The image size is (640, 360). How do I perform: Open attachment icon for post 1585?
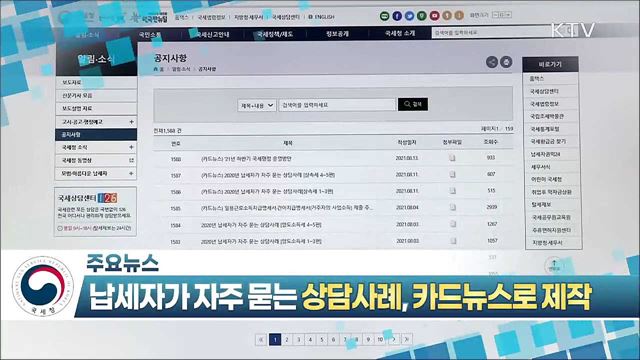pyautogui.click(x=452, y=207)
